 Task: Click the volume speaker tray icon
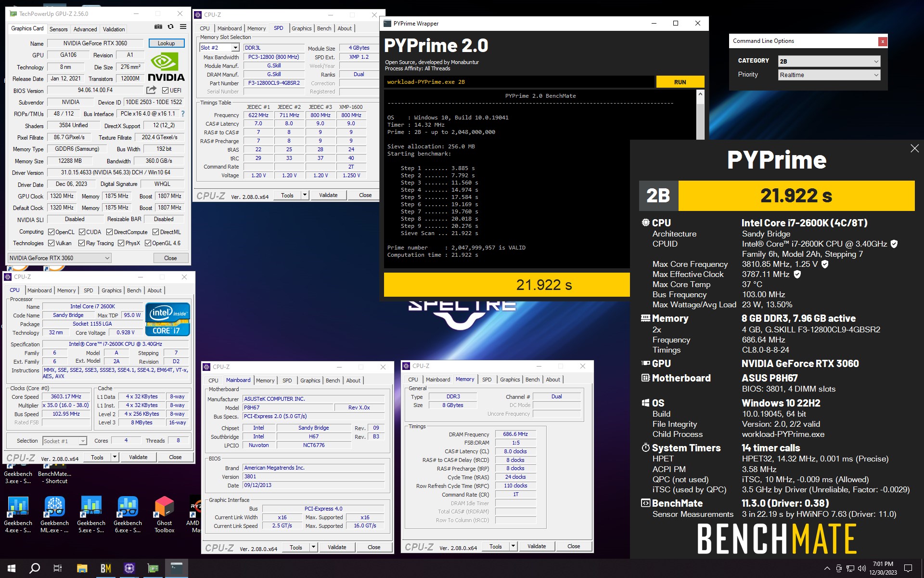click(861, 568)
